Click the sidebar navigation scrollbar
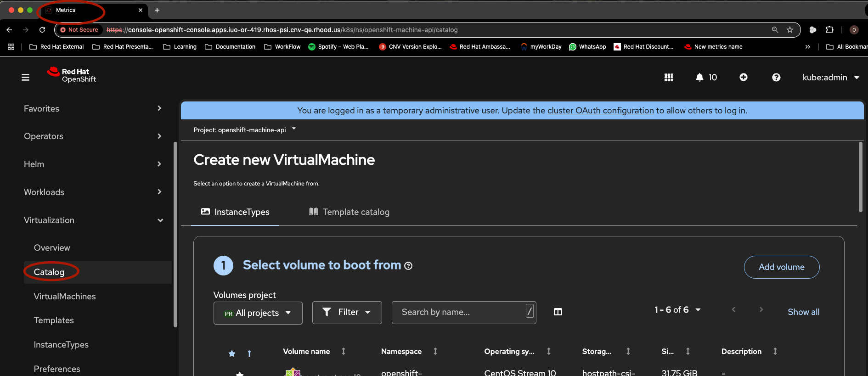The height and width of the screenshot is (376, 868). (x=175, y=235)
